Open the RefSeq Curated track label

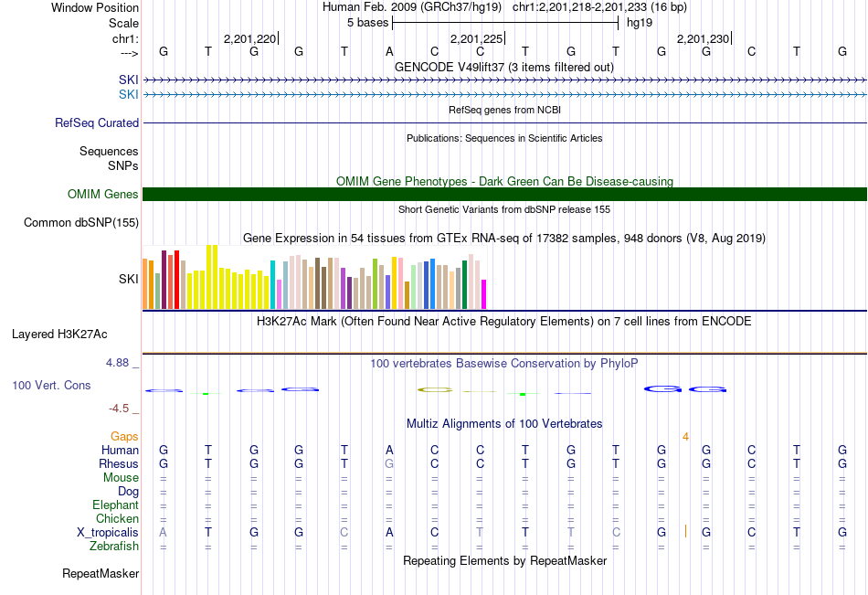pyautogui.click(x=97, y=122)
